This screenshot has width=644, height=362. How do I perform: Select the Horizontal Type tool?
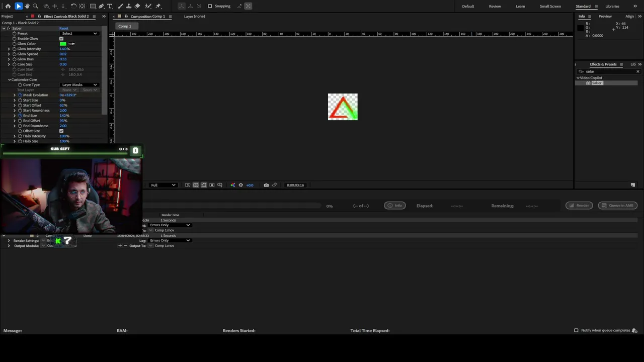coord(110,6)
